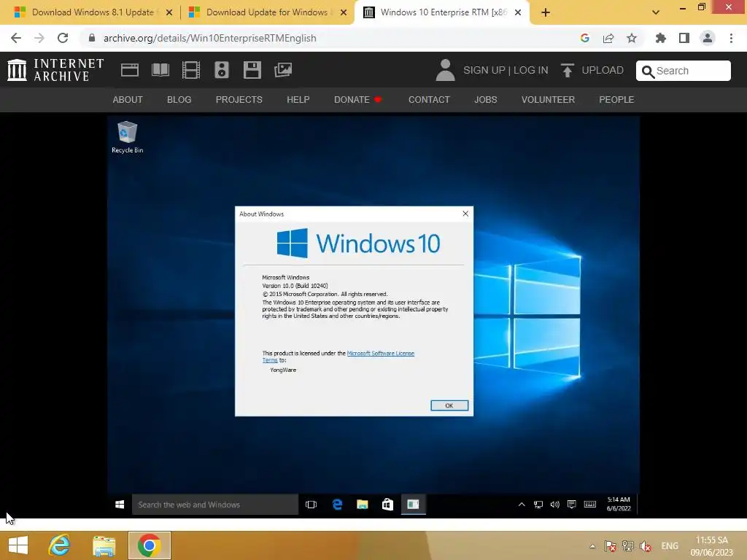Open Internet Explorer in host taskbar
The height and width of the screenshot is (560, 747).
click(59, 545)
